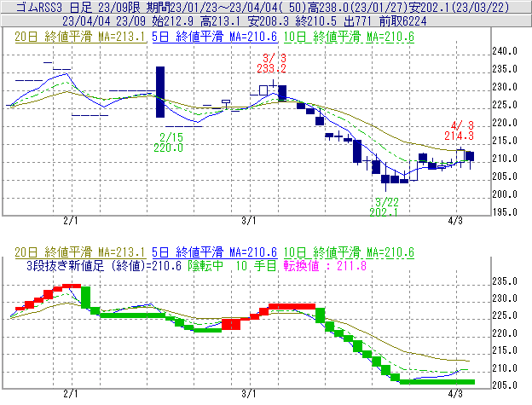Click upper chart legend '5日 終値平滑 MA=210.6'
Viewport: 532px width, 405px height.
click(x=215, y=37)
